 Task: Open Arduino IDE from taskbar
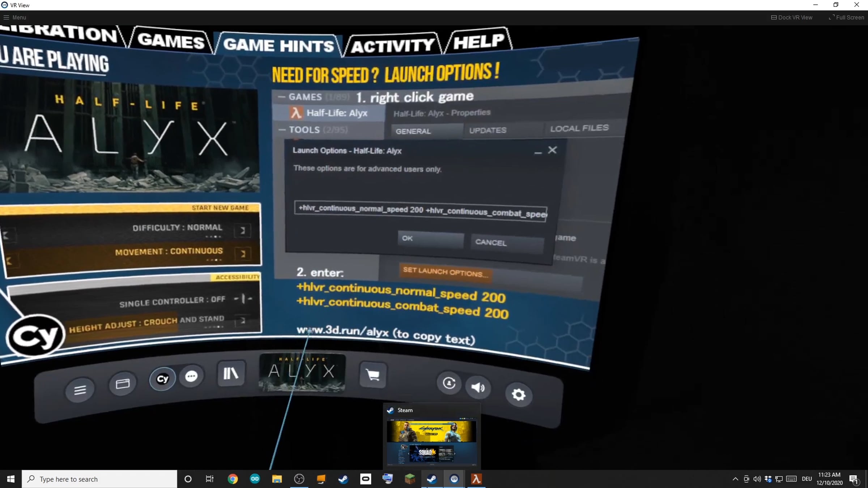255,479
